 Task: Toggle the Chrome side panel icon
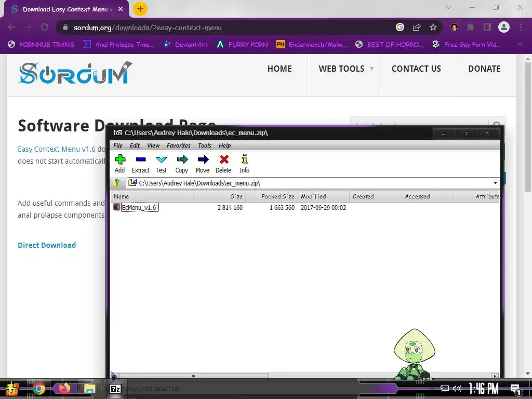point(487,27)
